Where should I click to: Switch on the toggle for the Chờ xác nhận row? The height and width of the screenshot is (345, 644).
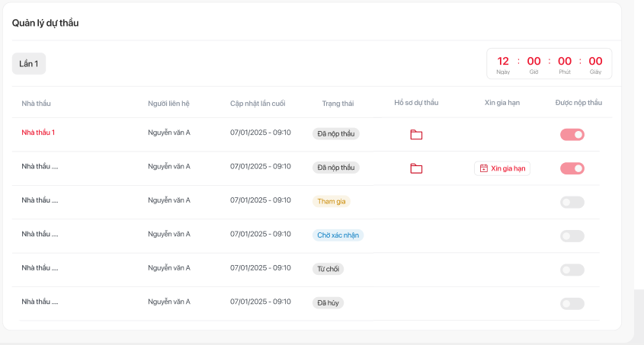click(x=572, y=236)
